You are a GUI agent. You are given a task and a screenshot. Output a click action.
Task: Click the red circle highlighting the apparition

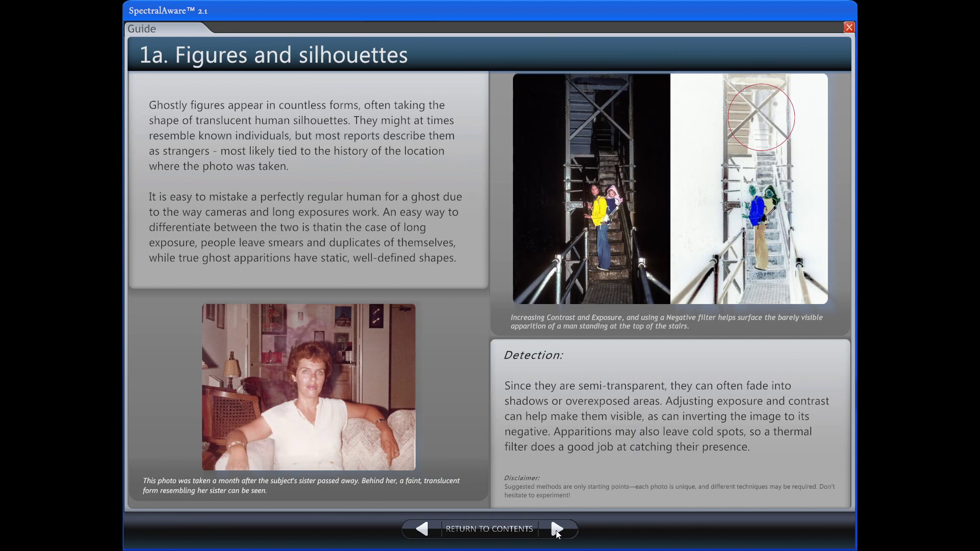point(761,116)
